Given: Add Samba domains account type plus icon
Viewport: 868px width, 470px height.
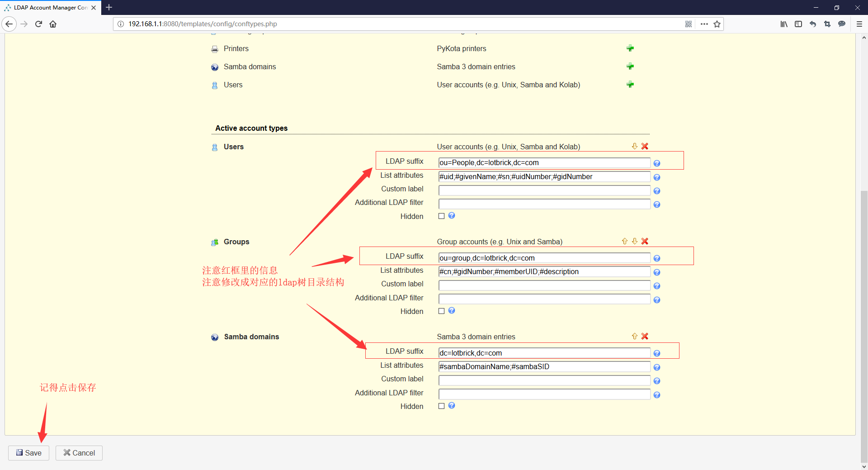Looking at the screenshot, I should pos(630,66).
